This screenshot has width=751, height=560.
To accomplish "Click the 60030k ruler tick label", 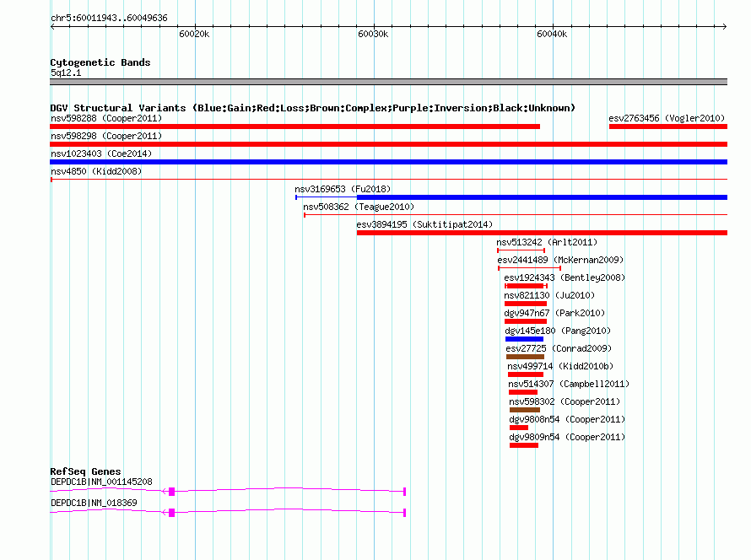I will pos(373,34).
